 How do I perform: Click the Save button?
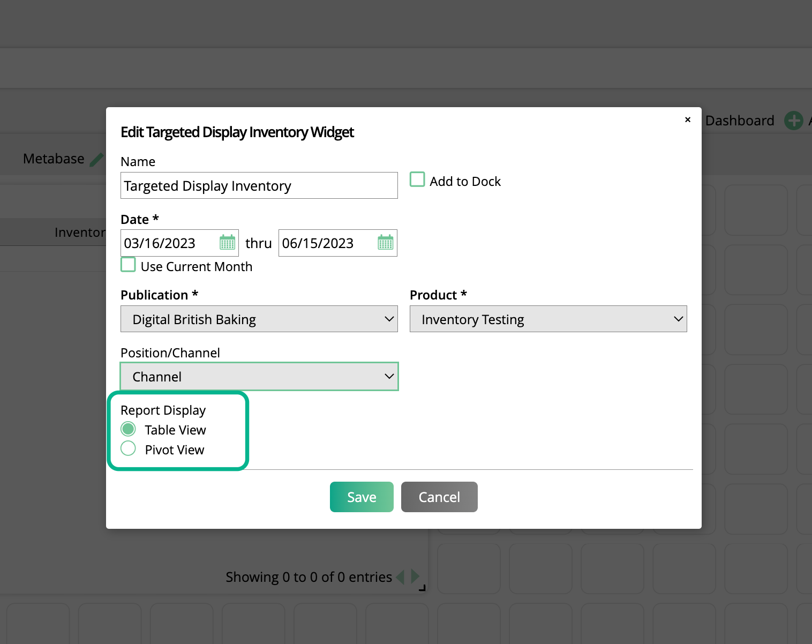pos(362,497)
